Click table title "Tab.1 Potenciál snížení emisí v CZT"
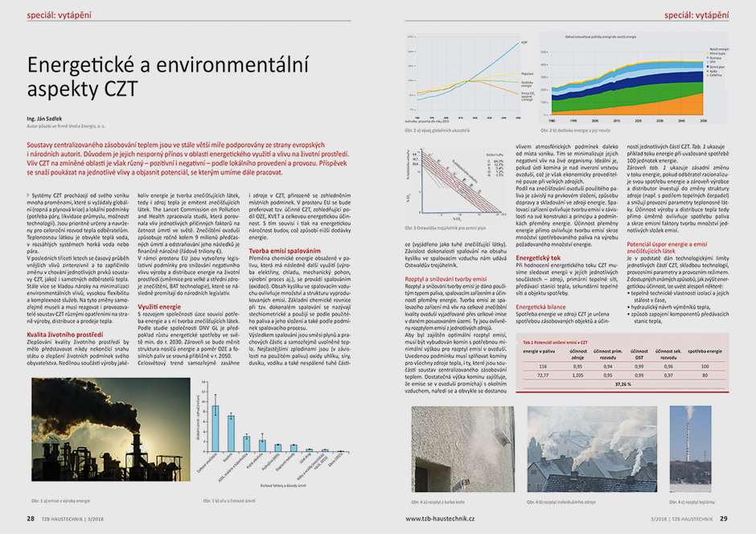Viewport: 756px width, 534px height. (x=555, y=342)
